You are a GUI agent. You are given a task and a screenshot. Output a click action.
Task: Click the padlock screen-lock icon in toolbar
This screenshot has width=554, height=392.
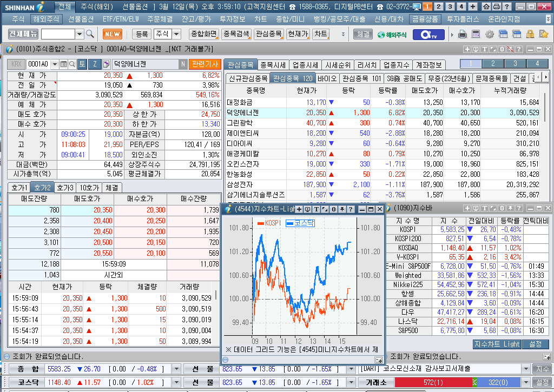pos(530,34)
